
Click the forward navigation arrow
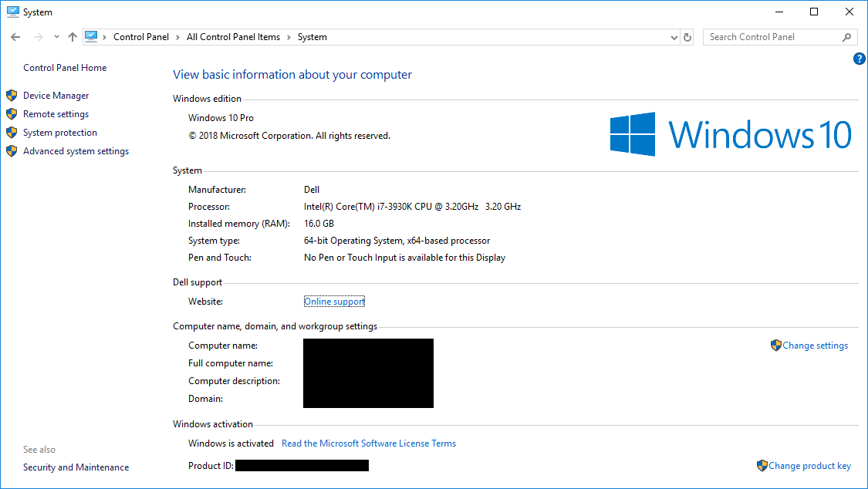[x=39, y=37]
